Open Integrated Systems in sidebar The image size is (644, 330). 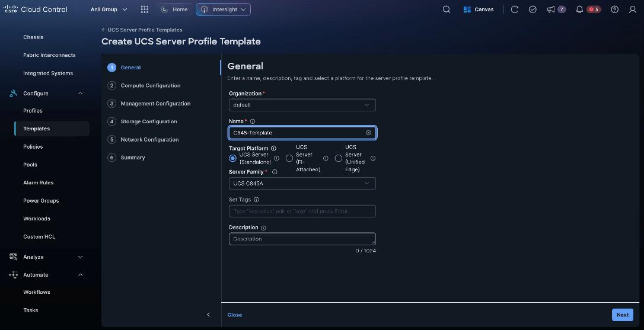click(48, 73)
